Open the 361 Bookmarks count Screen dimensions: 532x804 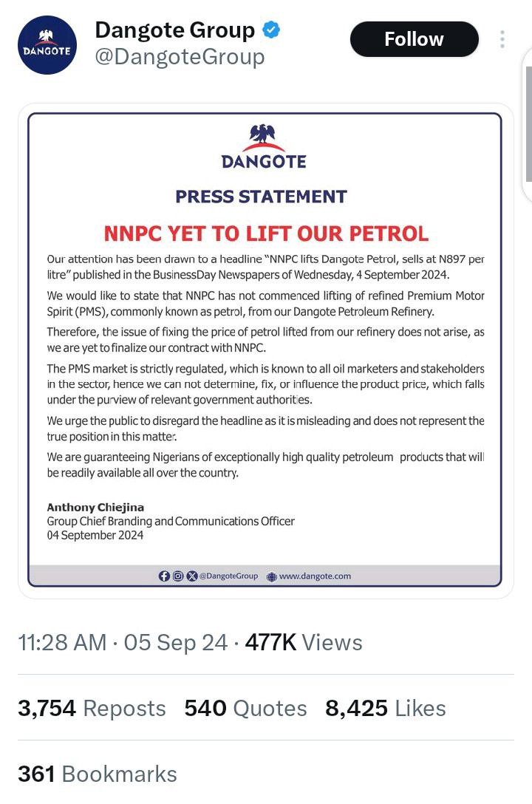click(x=98, y=774)
